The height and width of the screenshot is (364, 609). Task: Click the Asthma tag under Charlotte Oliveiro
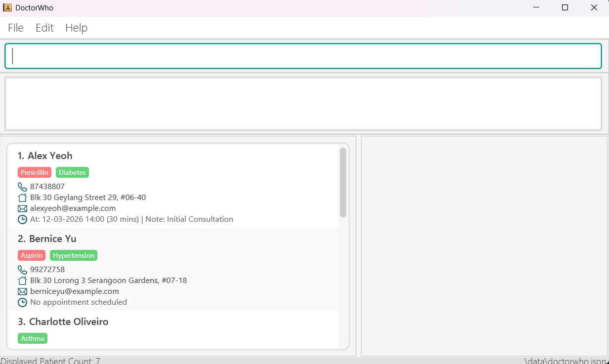coord(33,338)
